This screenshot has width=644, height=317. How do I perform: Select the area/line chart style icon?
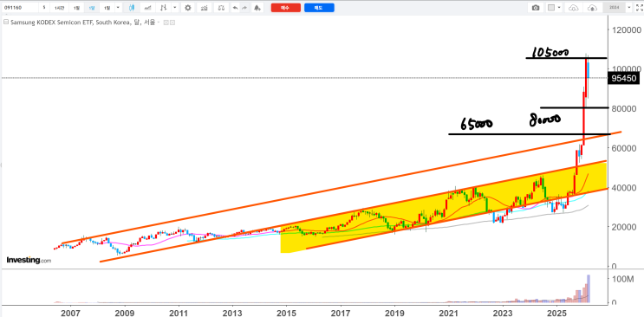coord(148,8)
